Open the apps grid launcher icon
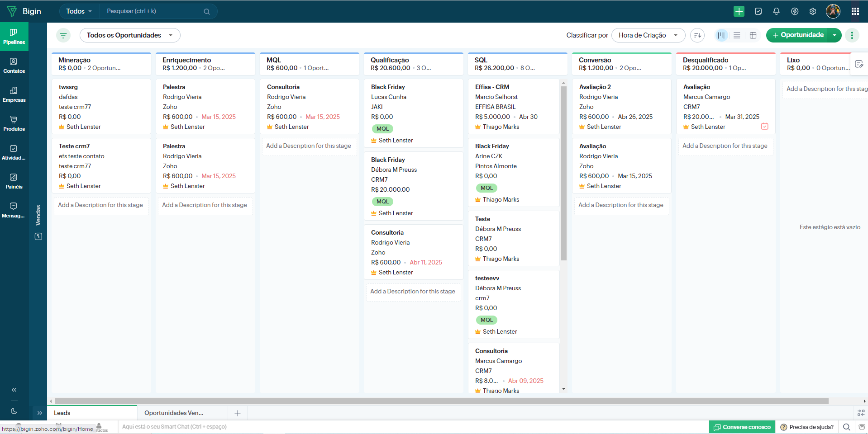The width and height of the screenshot is (868, 434). tap(855, 11)
